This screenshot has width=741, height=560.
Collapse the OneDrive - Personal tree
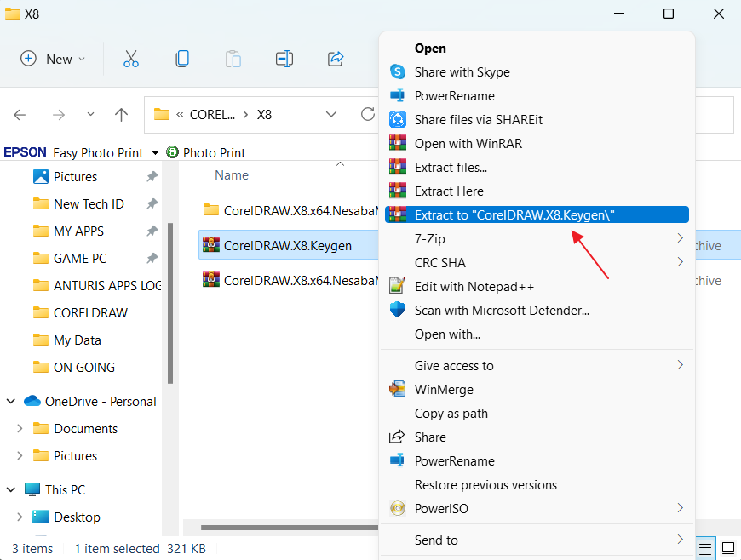click(x=11, y=402)
